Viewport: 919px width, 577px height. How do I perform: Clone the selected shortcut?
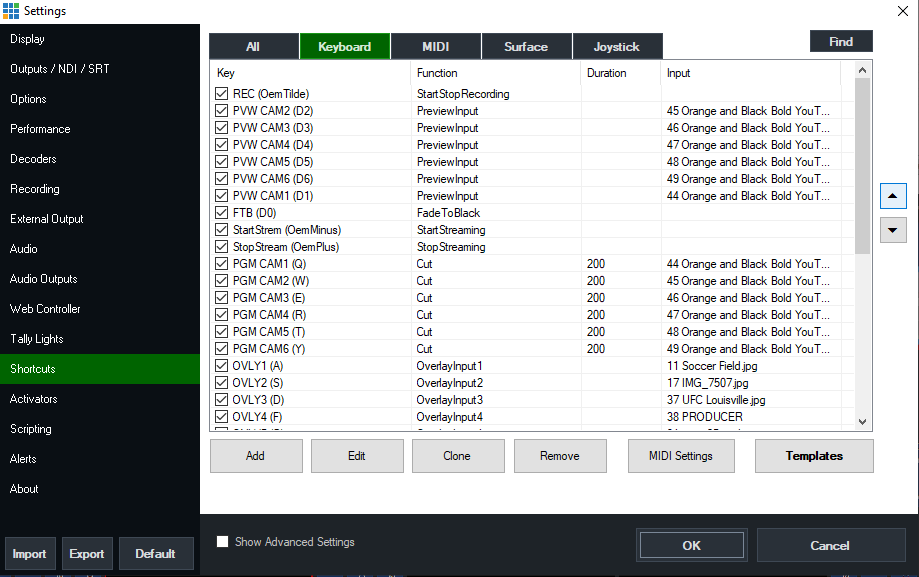(x=457, y=455)
